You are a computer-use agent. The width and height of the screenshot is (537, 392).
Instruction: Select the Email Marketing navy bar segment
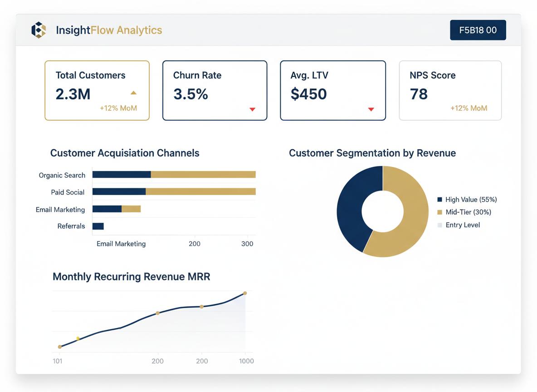click(107, 209)
